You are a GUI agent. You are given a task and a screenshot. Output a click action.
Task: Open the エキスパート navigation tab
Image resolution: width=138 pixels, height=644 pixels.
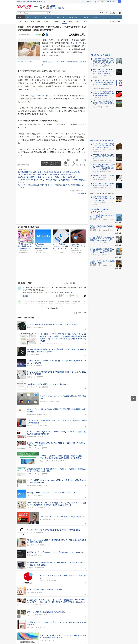tap(48, 17)
